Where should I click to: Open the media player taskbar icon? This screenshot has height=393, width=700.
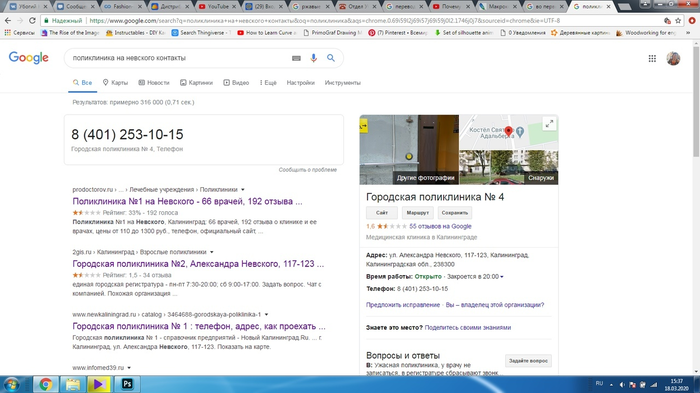[100, 384]
